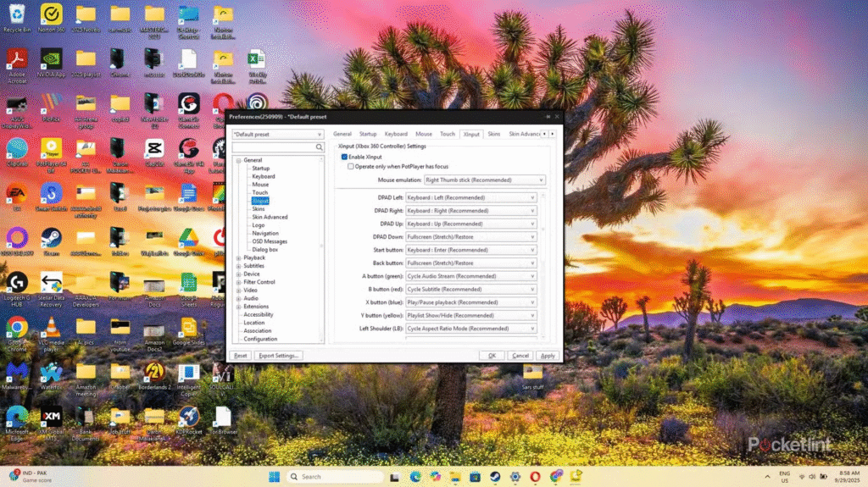Screen dimensions: 868x487
Task: Open the PotPlayer 64 bit desktop shortcut
Action: coord(51,147)
